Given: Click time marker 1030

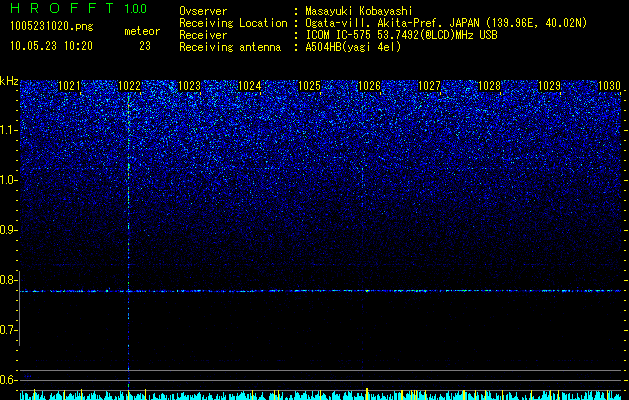Looking at the screenshot, I should pyautogui.click(x=609, y=86).
